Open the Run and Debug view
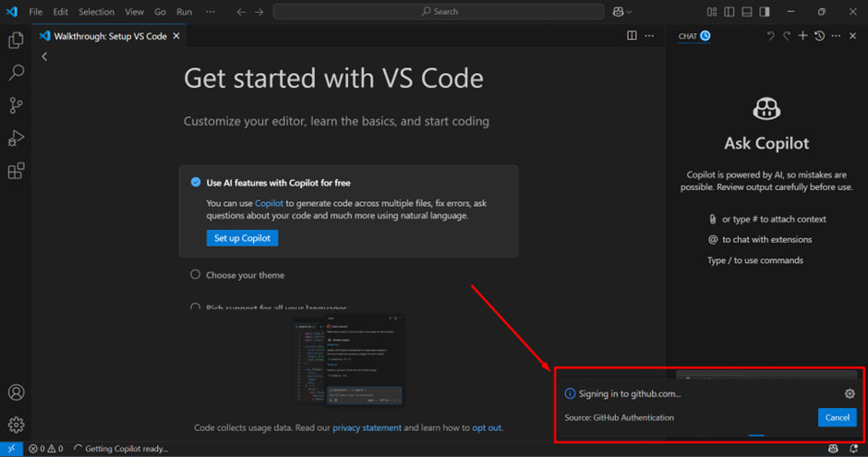 [16, 138]
